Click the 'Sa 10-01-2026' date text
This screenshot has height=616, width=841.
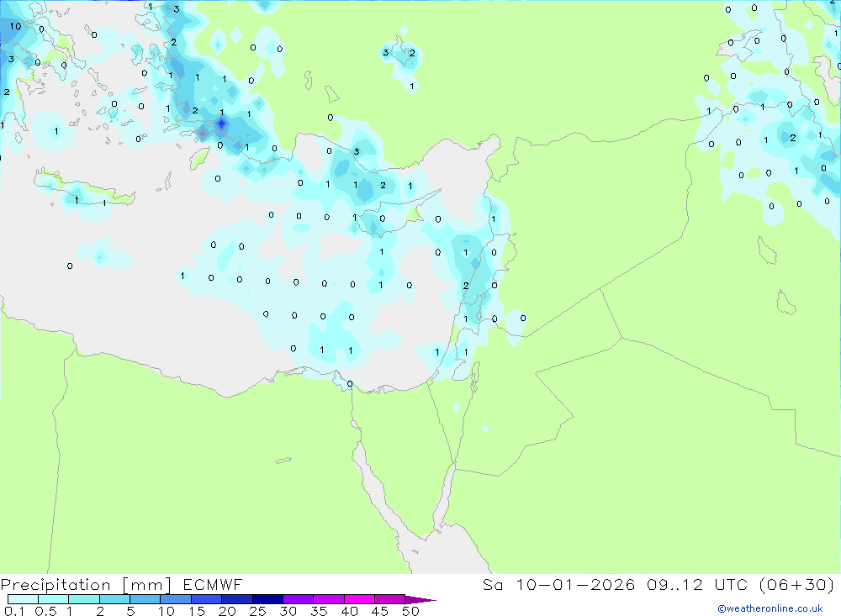(x=558, y=584)
